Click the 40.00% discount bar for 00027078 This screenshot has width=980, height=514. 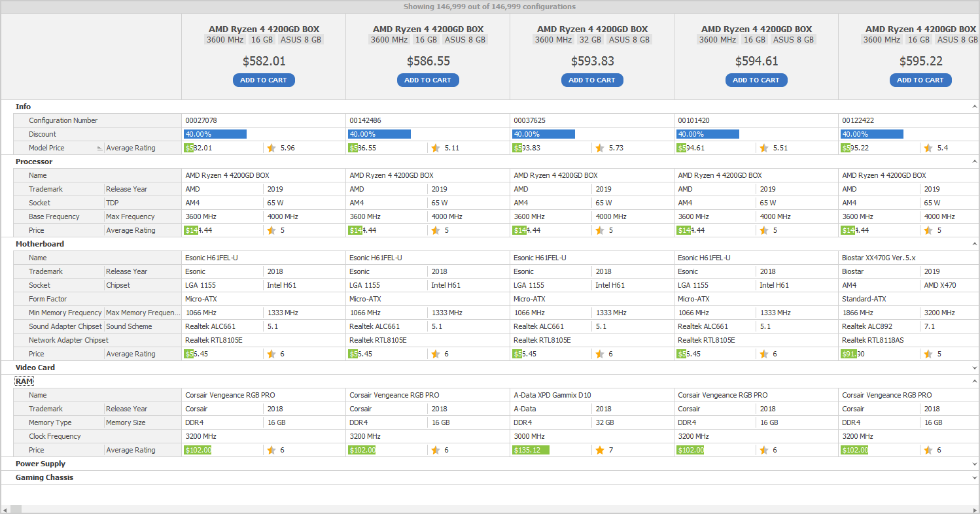(215, 134)
